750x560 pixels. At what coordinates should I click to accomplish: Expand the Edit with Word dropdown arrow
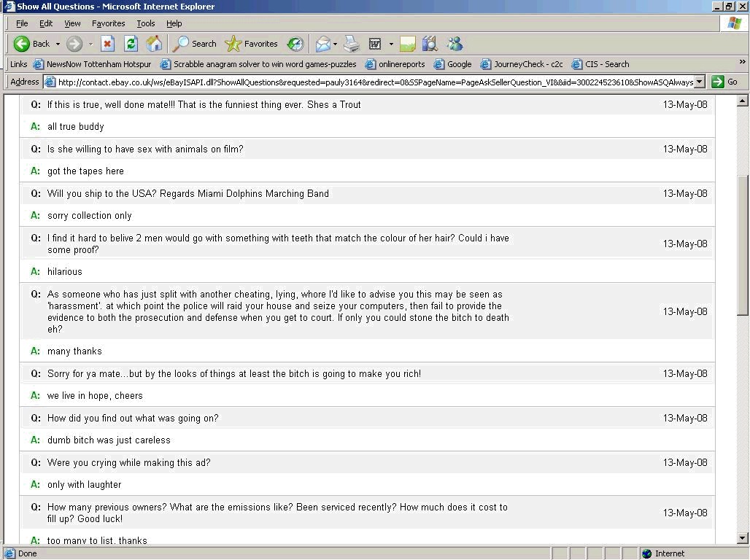(391, 44)
